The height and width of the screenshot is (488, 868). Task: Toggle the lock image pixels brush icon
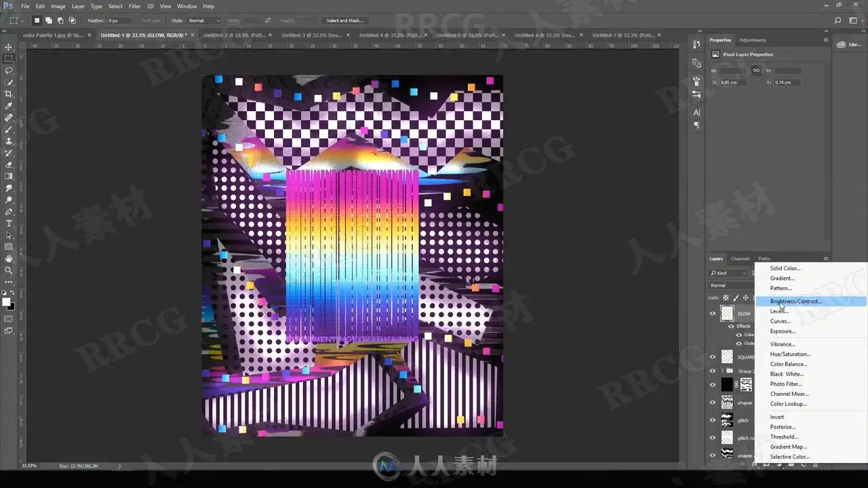(736, 298)
